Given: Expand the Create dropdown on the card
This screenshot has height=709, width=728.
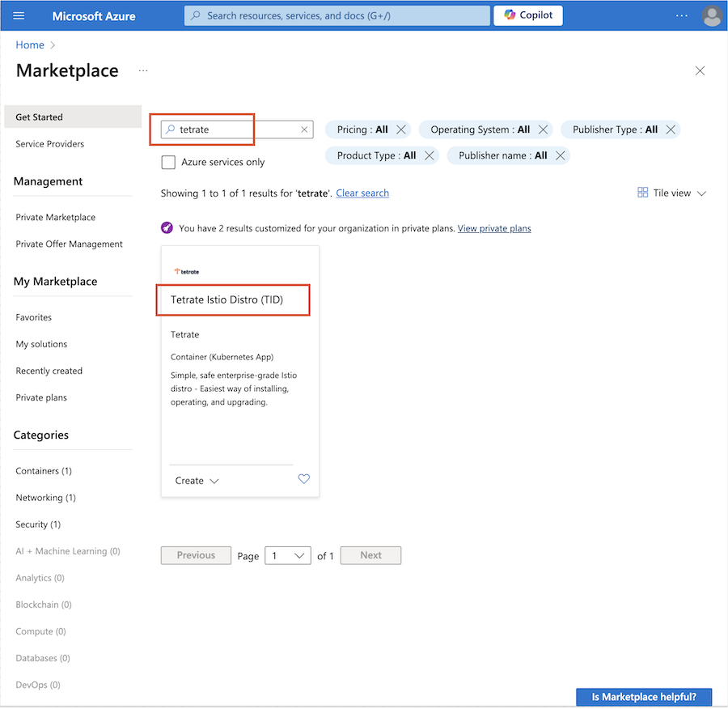Looking at the screenshot, I should click(197, 481).
